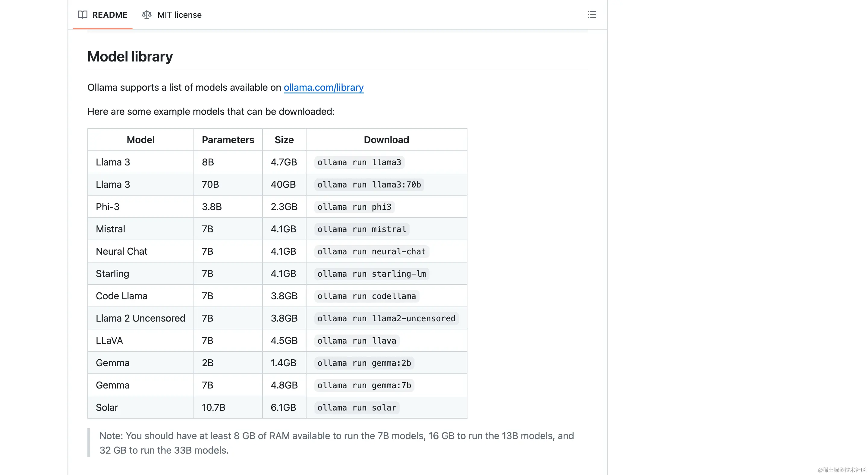This screenshot has height=475, width=868.
Task: Open the ollama.com/library link
Action: pyautogui.click(x=323, y=88)
